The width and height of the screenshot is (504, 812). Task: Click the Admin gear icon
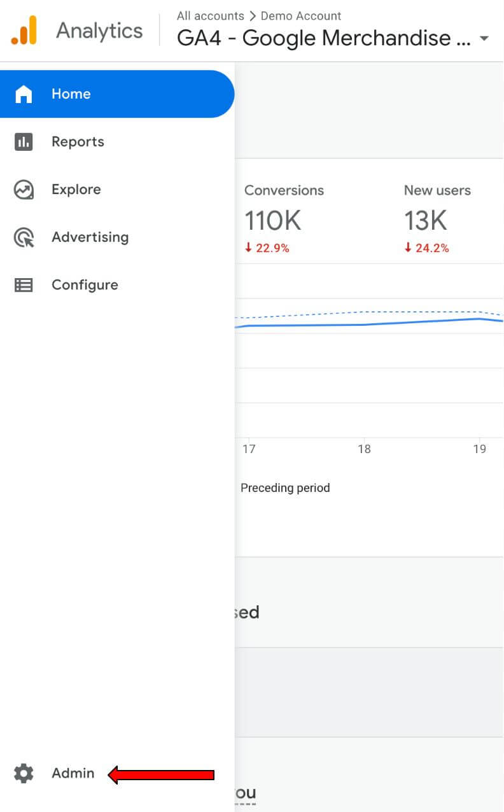click(24, 774)
